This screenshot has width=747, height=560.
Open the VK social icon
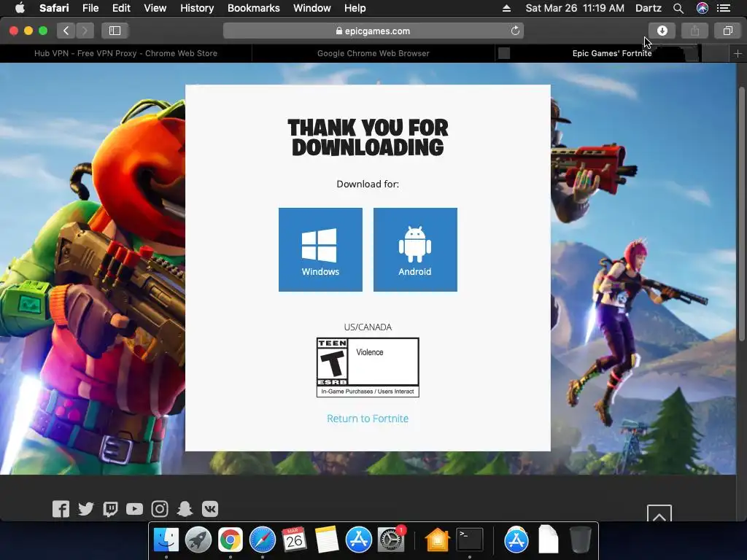pyautogui.click(x=209, y=509)
